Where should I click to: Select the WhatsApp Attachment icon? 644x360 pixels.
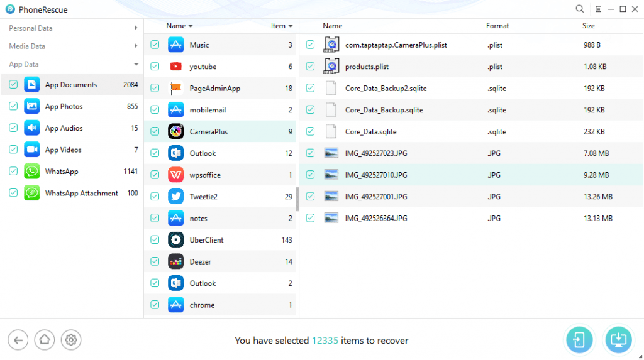point(31,193)
